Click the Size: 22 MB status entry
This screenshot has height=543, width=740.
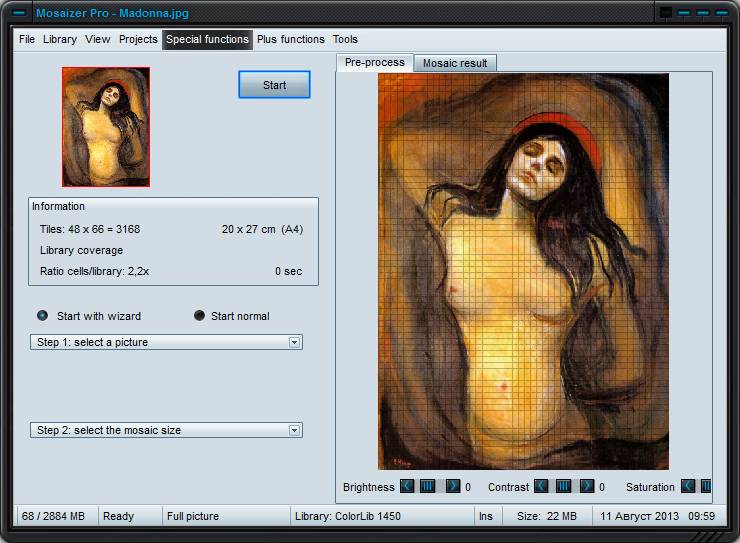[547, 516]
